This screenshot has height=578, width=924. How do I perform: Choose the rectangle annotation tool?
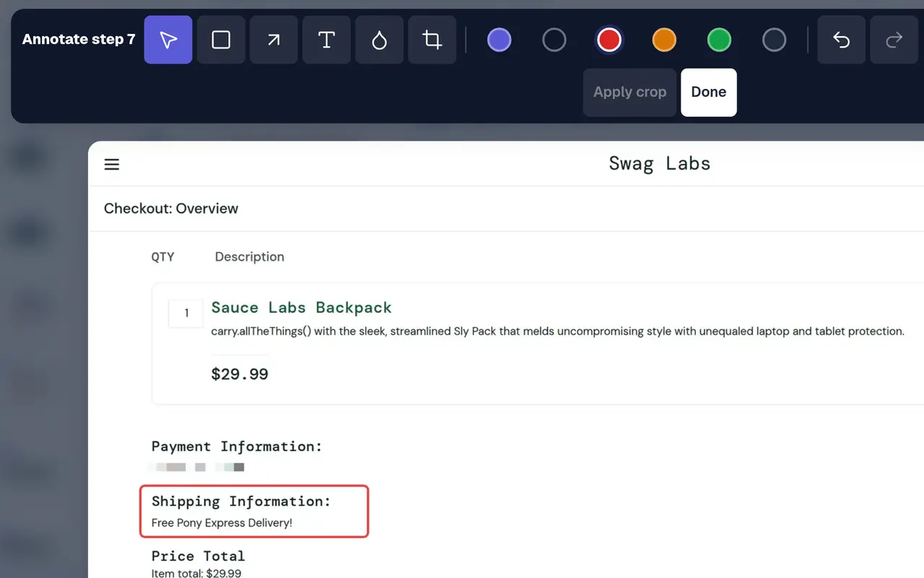click(x=221, y=40)
